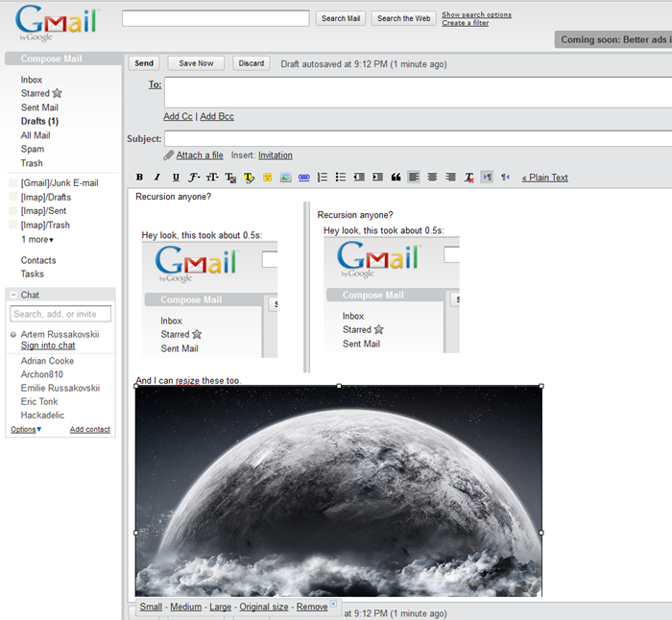
Task: Show search options
Action: pyautogui.click(x=476, y=14)
